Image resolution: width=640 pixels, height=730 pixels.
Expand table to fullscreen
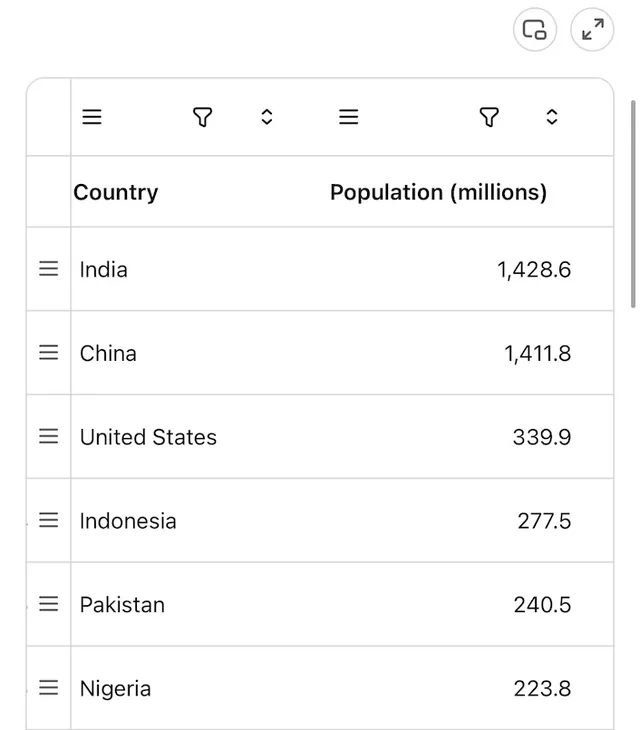point(592,30)
